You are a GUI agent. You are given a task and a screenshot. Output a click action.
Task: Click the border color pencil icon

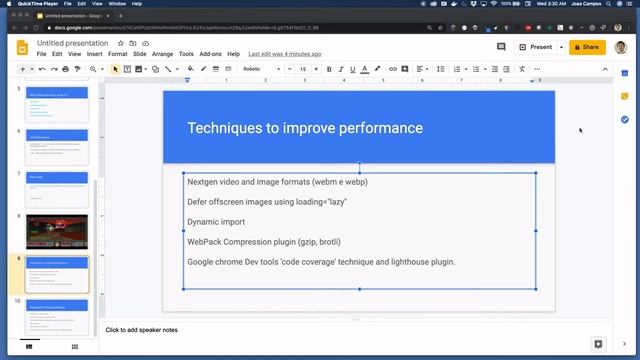point(203,69)
